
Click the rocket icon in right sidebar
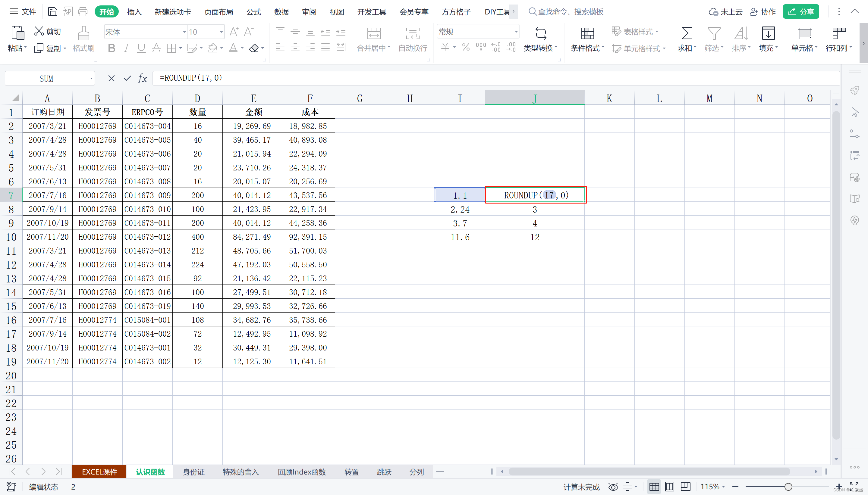(855, 90)
